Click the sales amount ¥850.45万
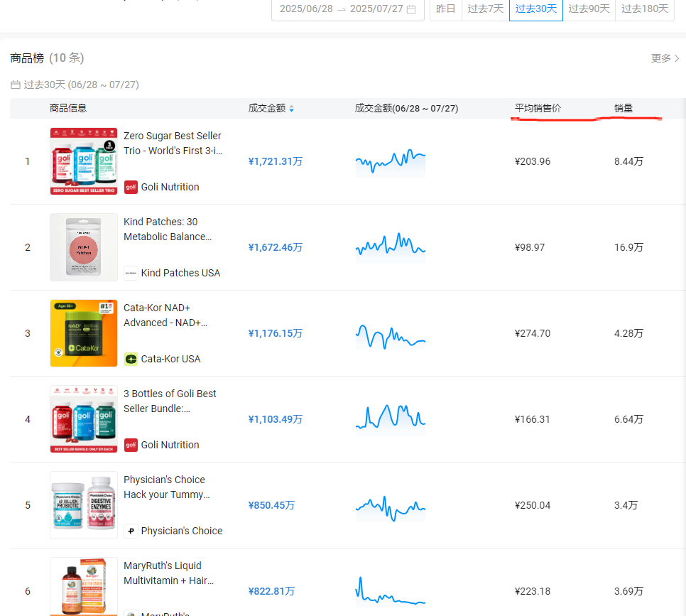The width and height of the screenshot is (686, 616). pos(271,505)
